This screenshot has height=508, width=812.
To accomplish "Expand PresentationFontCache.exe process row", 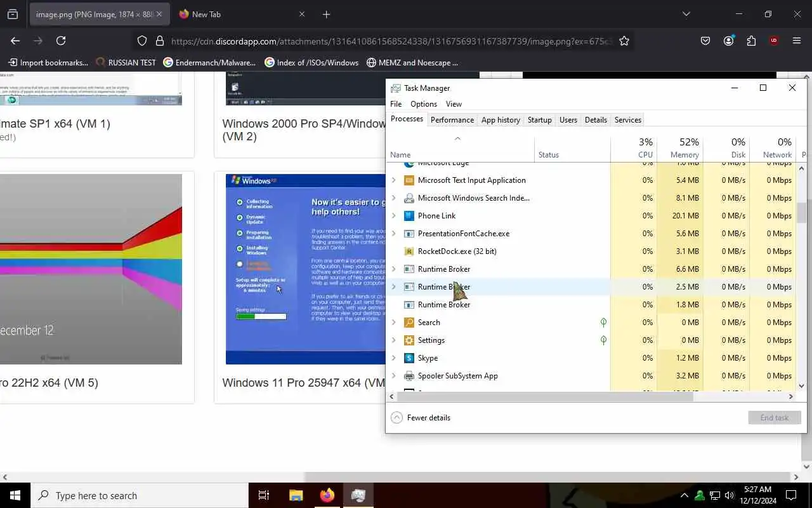I will [393, 234].
